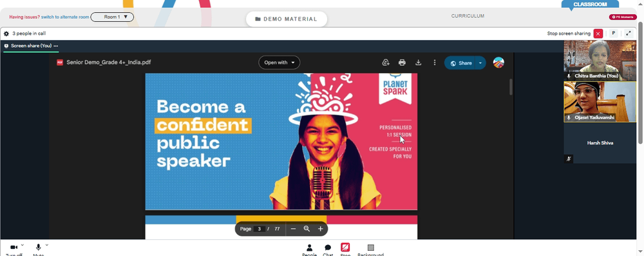Open the People panel

tap(309, 249)
